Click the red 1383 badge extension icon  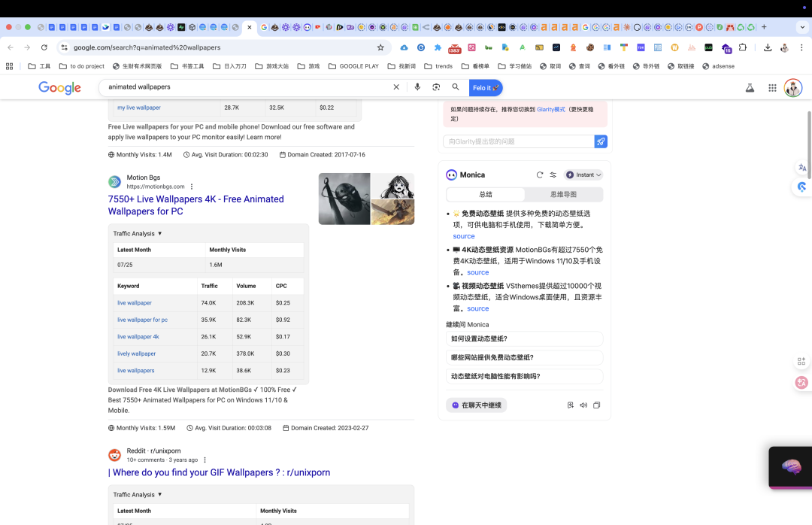pos(455,48)
